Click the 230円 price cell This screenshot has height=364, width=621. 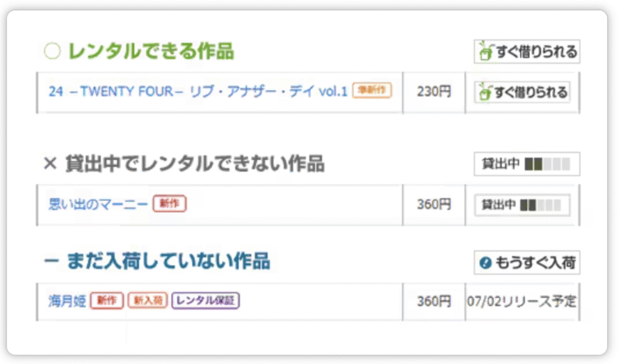point(433,92)
